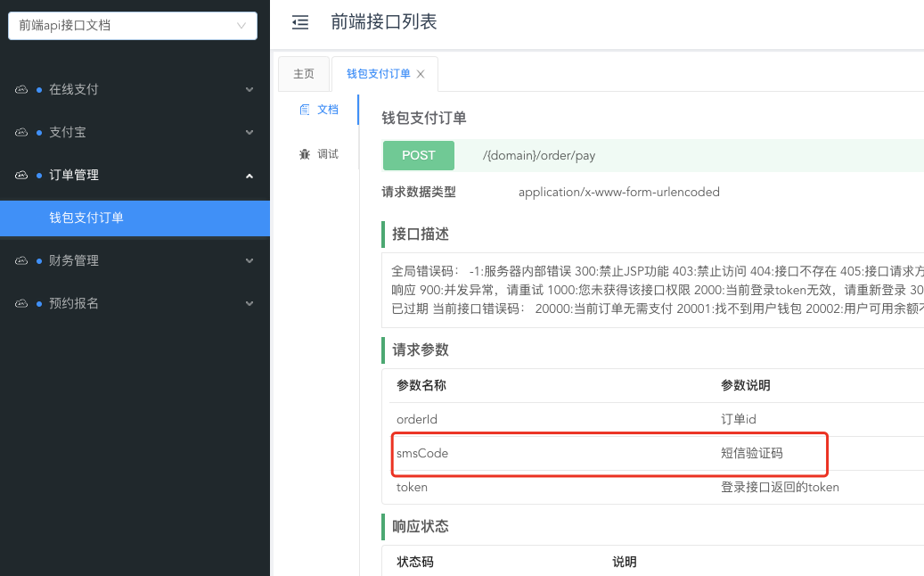Click the 响应状态 section heading

click(421, 526)
